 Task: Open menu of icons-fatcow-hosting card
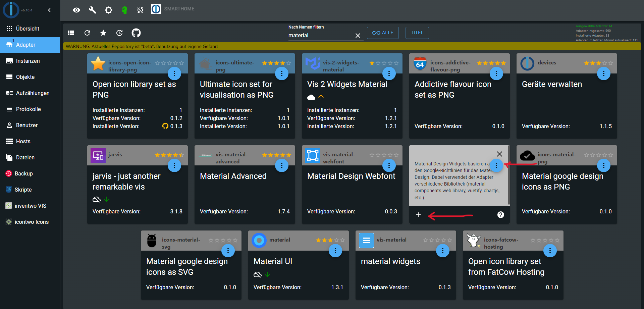point(550,251)
